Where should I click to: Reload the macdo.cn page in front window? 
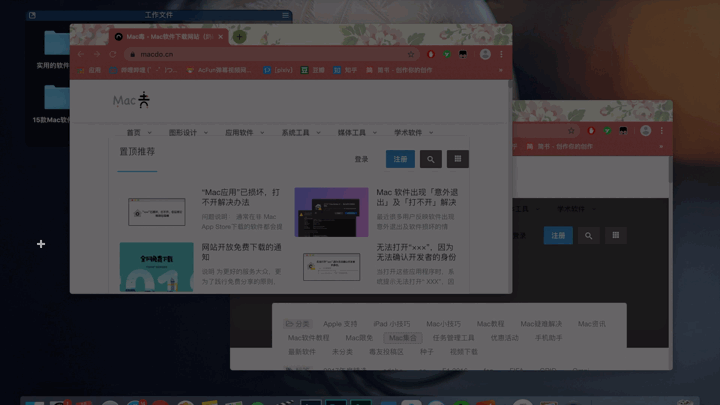(x=112, y=54)
